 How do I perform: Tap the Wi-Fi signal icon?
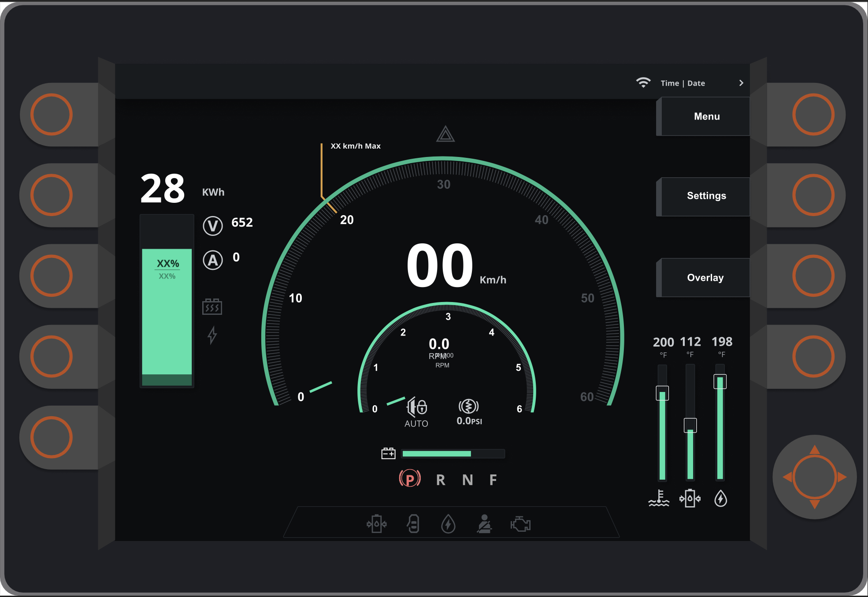click(x=643, y=83)
